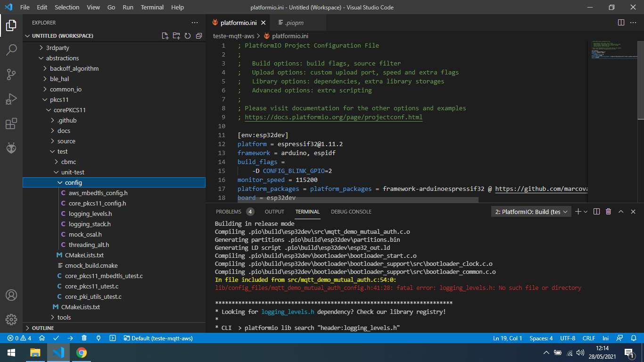
Task: Open Chrome from the Windows taskbar
Action: tap(82, 353)
